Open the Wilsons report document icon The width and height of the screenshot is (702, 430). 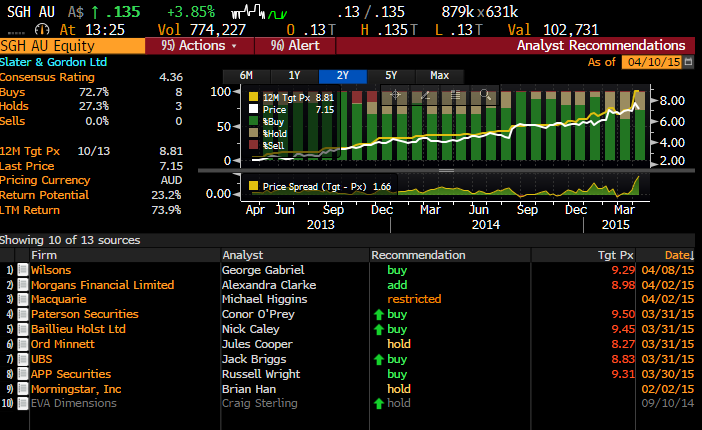click(x=22, y=270)
